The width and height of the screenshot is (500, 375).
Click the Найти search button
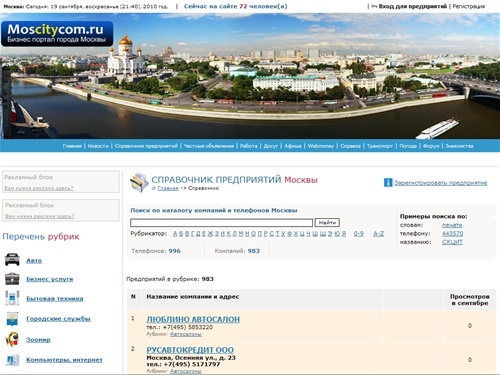tap(327, 222)
